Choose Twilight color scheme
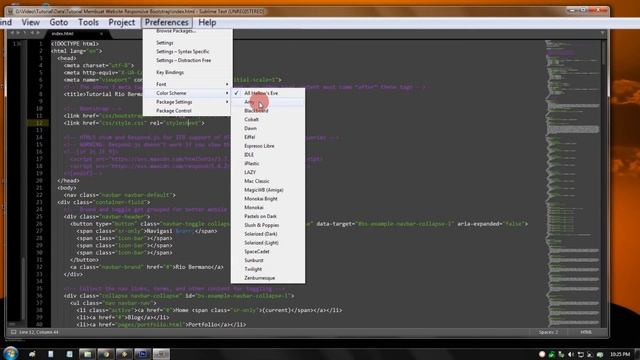Screen dimensions: 640x360 (268, 269)
